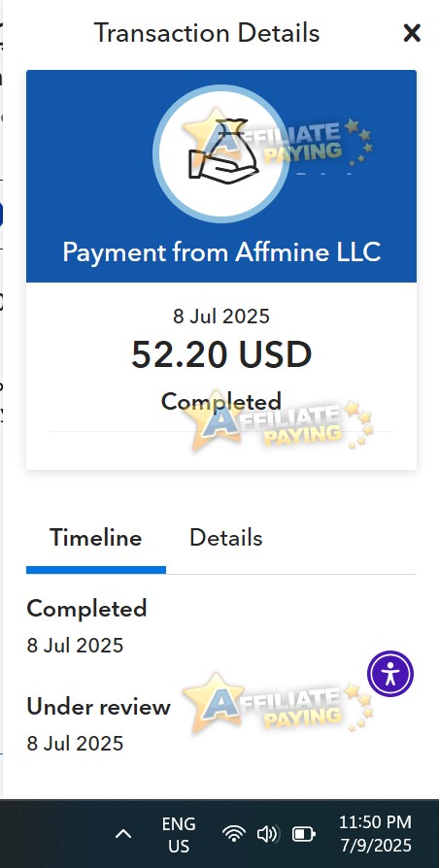Open the volume speaker tray icon
Image resolution: width=439 pixels, height=868 pixels.
coord(268,834)
